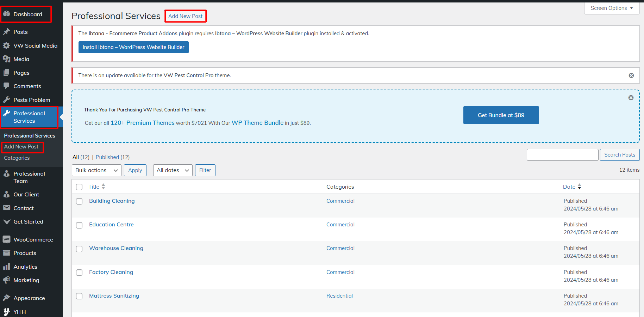Click the Posts pushpin icon

[x=7, y=32]
